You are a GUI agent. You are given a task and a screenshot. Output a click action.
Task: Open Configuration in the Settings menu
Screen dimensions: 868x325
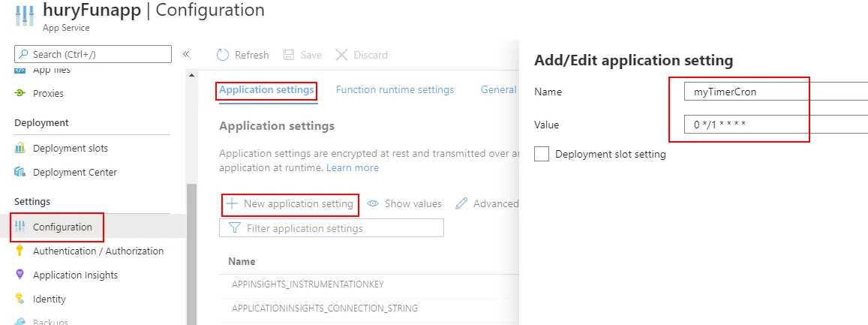62,227
